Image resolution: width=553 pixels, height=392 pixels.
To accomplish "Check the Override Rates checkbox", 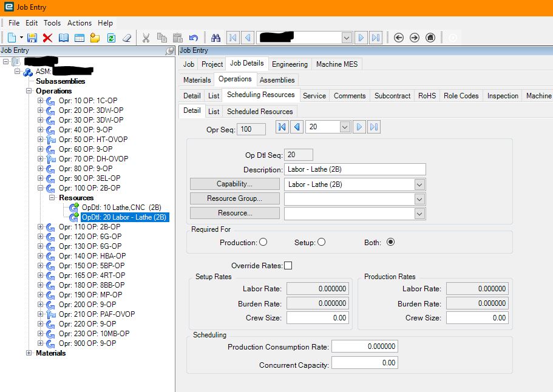I will pos(288,265).
